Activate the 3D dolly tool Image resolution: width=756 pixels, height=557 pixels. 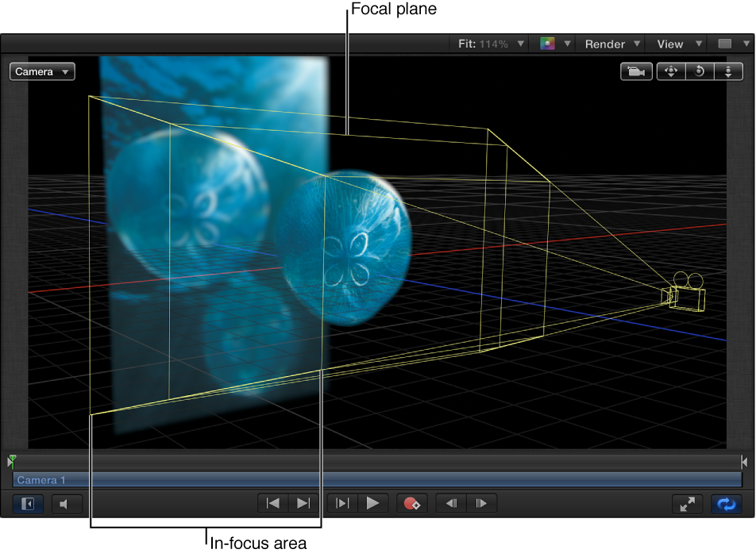pyautogui.click(x=728, y=71)
